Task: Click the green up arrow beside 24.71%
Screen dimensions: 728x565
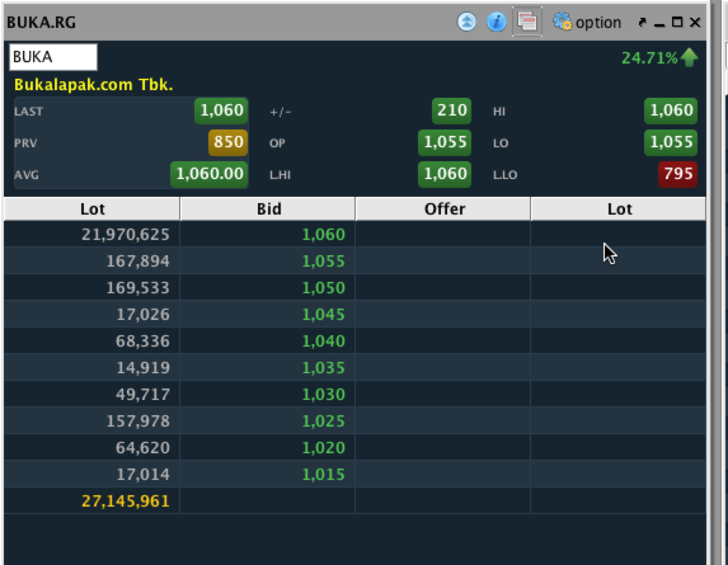Action: [x=689, y=58]
